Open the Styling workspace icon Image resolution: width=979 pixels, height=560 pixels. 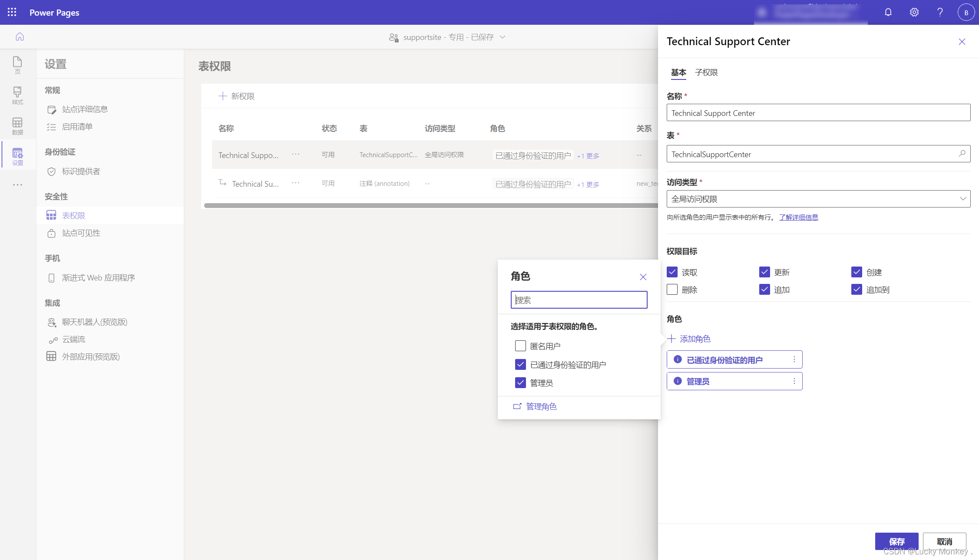coord(17,96)
